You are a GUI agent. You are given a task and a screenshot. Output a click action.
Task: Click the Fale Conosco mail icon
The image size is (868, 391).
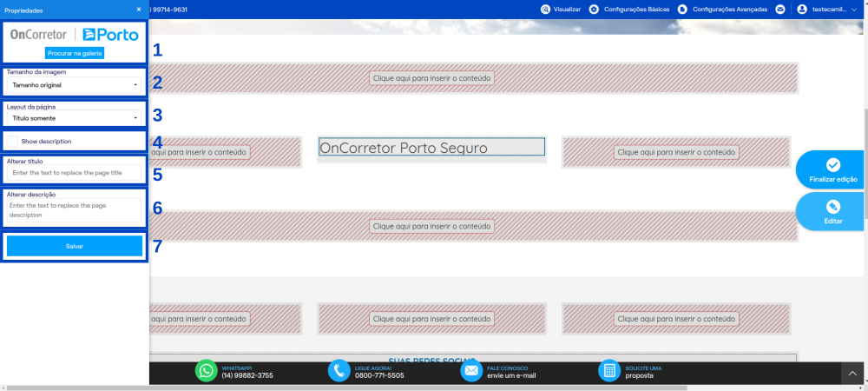pos(471,370)
